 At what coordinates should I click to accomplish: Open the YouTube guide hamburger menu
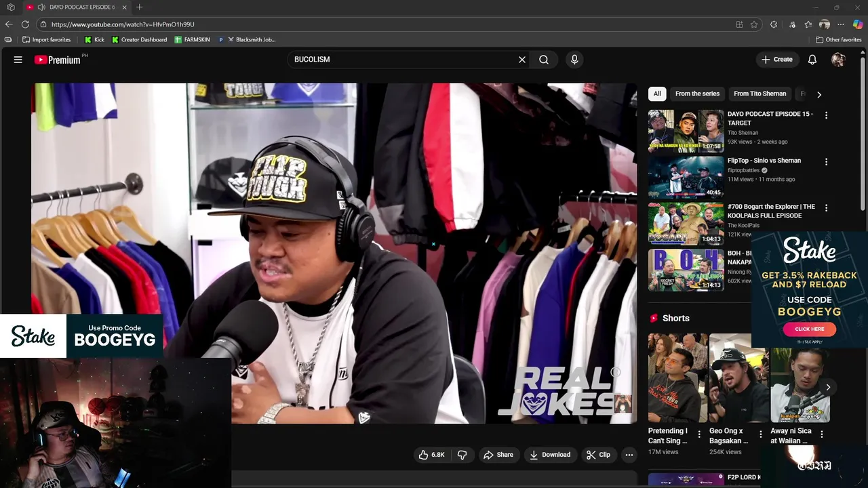click(x=18, y=60)
